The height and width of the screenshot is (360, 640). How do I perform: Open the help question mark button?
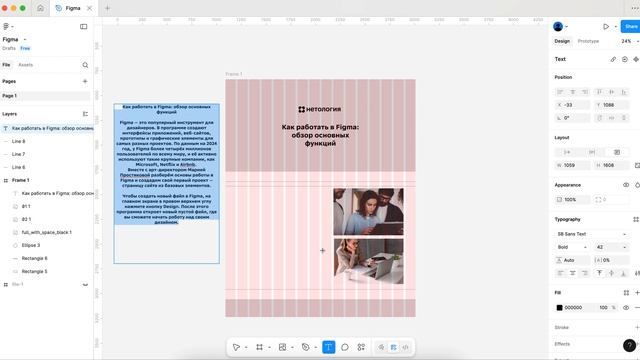click(x=629, y=345)
